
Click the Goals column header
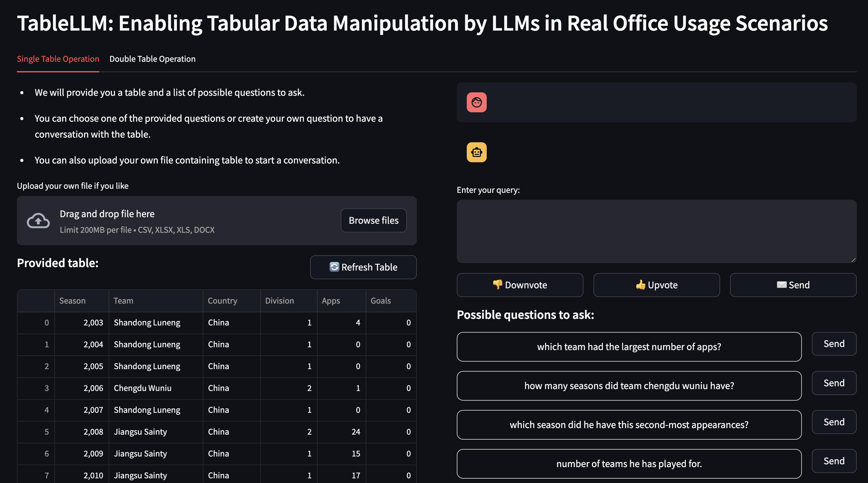[x=380, y=301]
